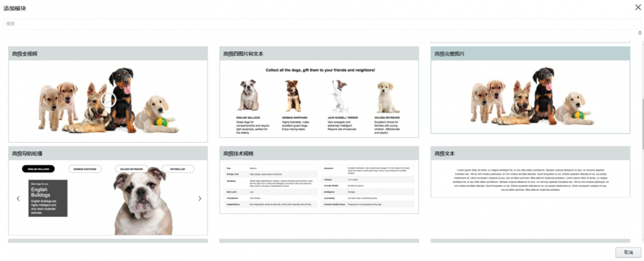Click the German Shephard image in four-image module

point(292,96)
